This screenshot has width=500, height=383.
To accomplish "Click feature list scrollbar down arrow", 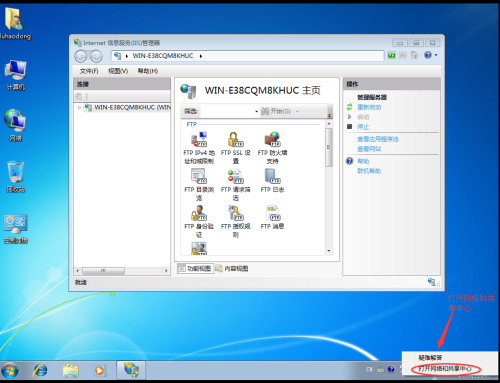I will (x=329, y=251).
